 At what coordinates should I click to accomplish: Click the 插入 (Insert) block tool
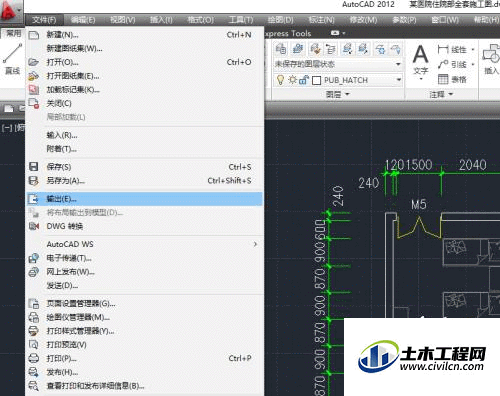pyautogui.click(x=491, y=60)
